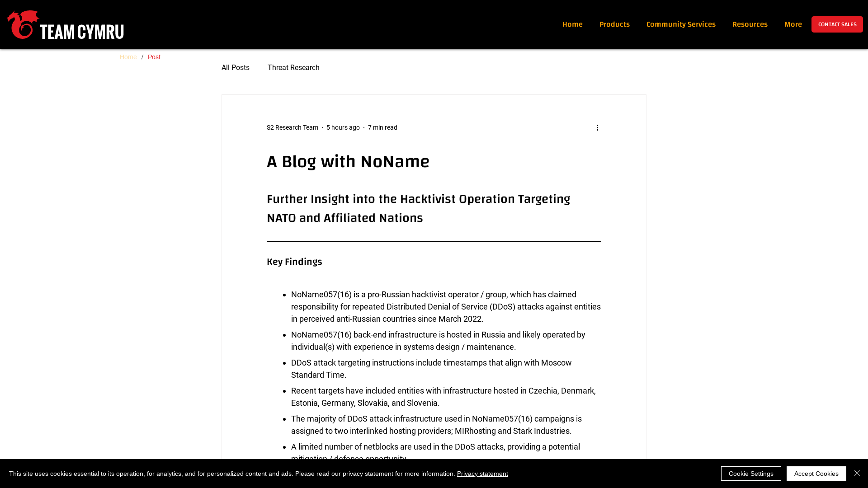Viewport: 868px width, 488px height.
Task: Click the bullet about Moscow Standard Time
Action: [x=431, y=369]
